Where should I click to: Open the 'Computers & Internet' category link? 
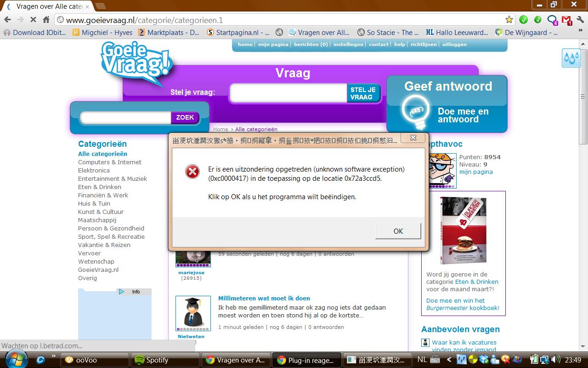pyautogui.click(x=110, y=162)
